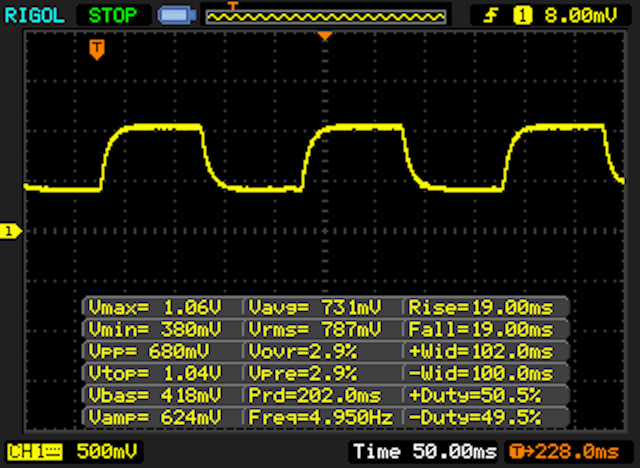Click the 500mV vertical scale value

tap(107, 452)
